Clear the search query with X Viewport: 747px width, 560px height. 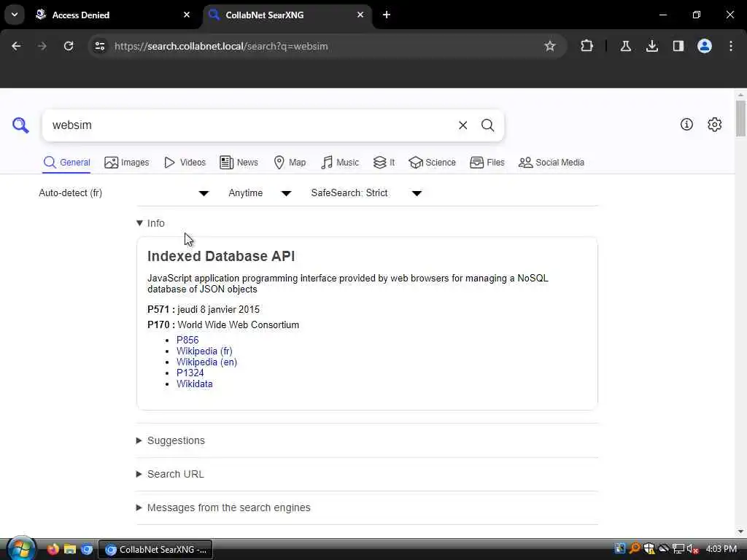(x=462, y=125)
